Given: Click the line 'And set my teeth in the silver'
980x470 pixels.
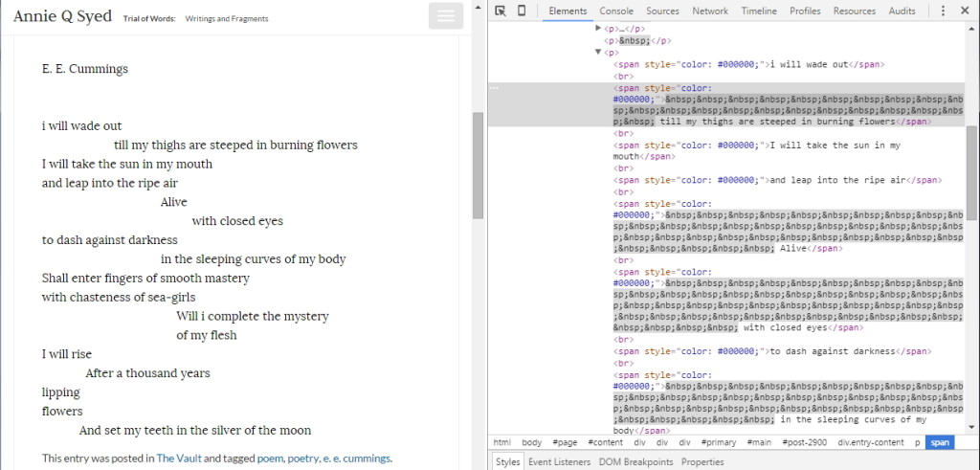Looking at the screenshot, I should click(x=195, y=430).
